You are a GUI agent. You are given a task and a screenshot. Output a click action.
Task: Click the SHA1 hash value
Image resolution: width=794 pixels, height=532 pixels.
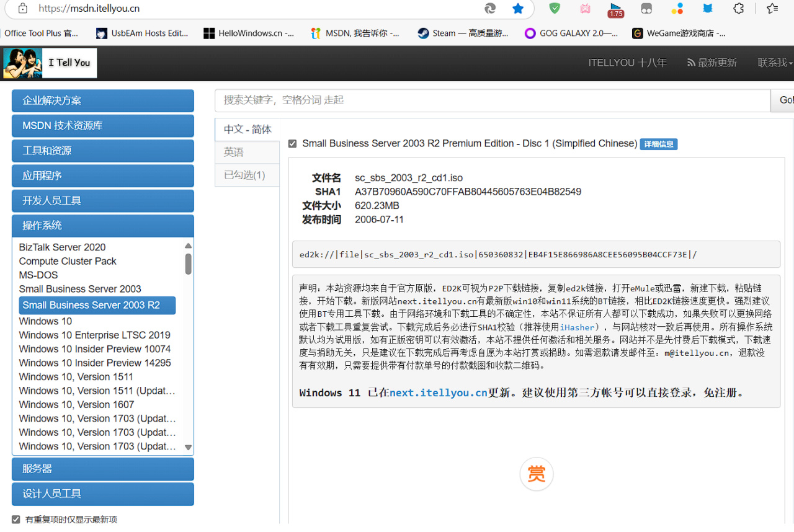tap(468, 192)
